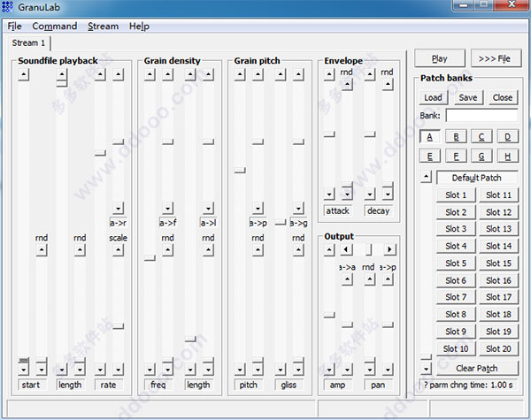
Task: Select the Stream 1 tab
Action: [28, 43]
